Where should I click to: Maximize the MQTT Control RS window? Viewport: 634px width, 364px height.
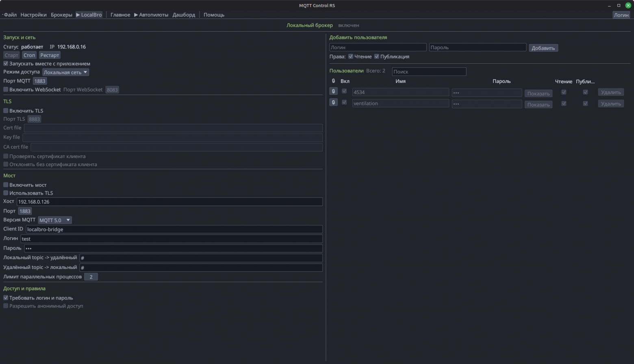point(619,5)
